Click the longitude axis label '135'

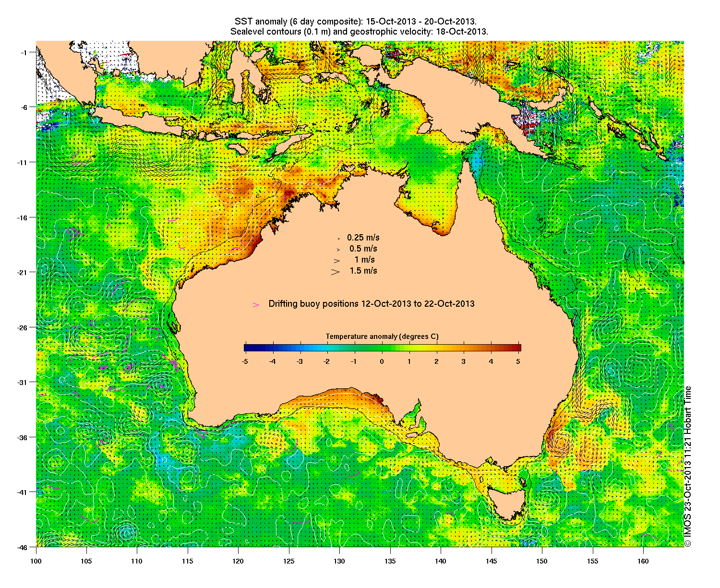(x=390, y=561)
